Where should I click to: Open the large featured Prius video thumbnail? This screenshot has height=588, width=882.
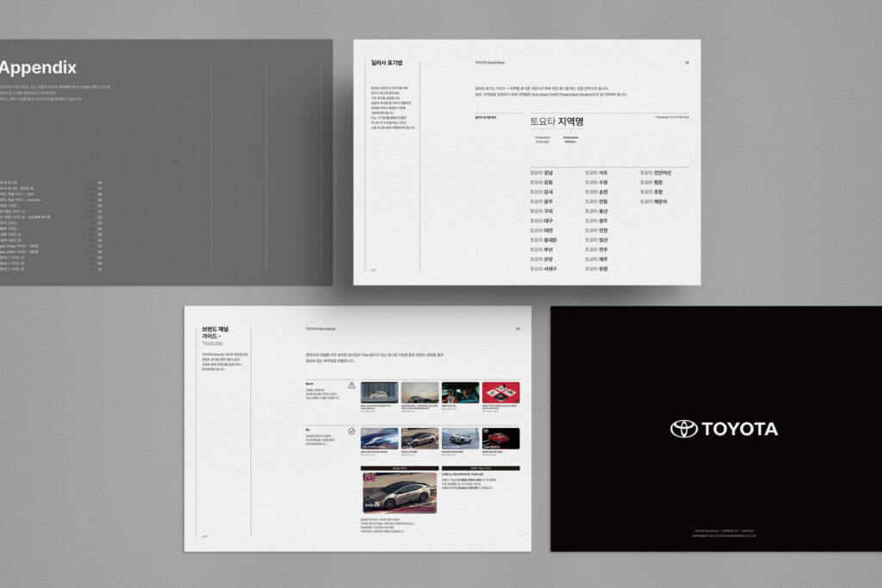[399, 492]
